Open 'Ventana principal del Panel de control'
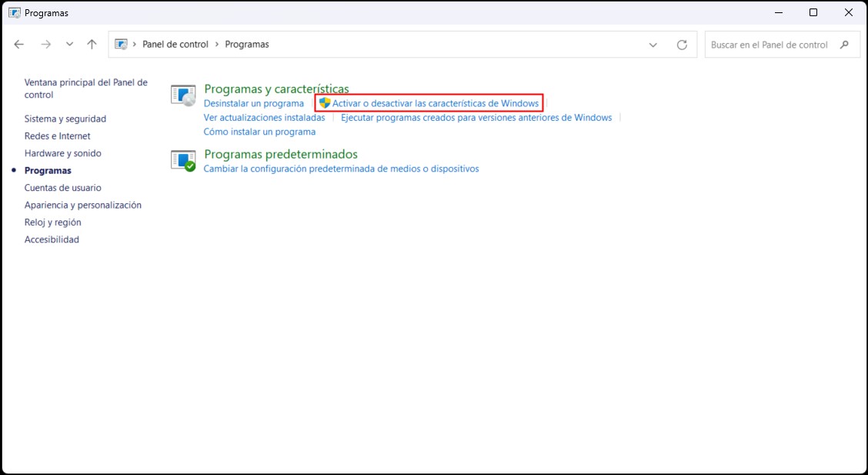868x475 pixels. [x=86, y=89]
